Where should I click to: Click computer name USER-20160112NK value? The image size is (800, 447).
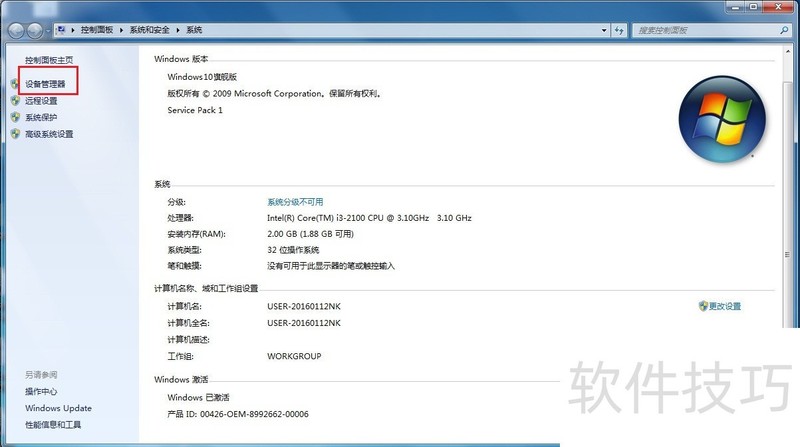tap(304, 307)
